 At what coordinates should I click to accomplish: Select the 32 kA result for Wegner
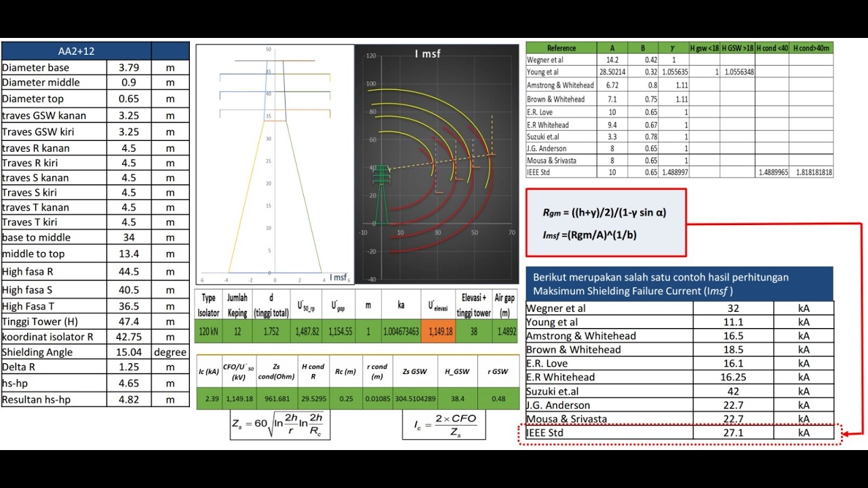732,308
